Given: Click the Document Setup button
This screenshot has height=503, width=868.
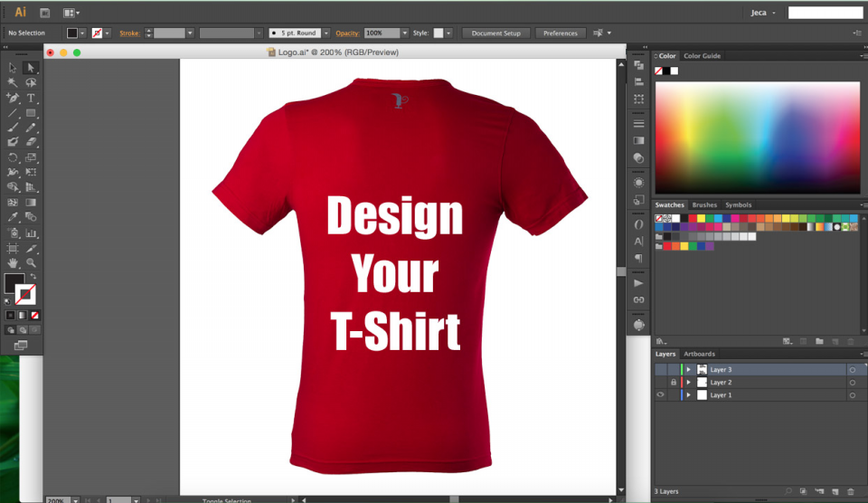Looking at the screenshot, I should point(496,33).
